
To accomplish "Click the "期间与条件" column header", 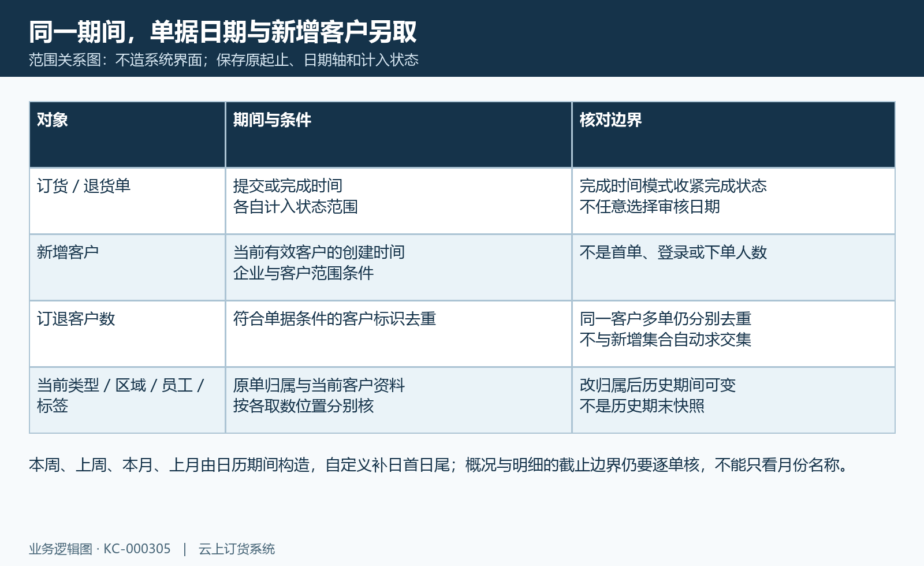I will (x=272, y=120).
